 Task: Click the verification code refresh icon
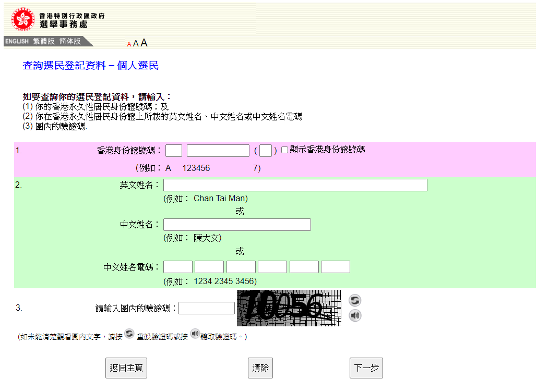pos(355,300)
